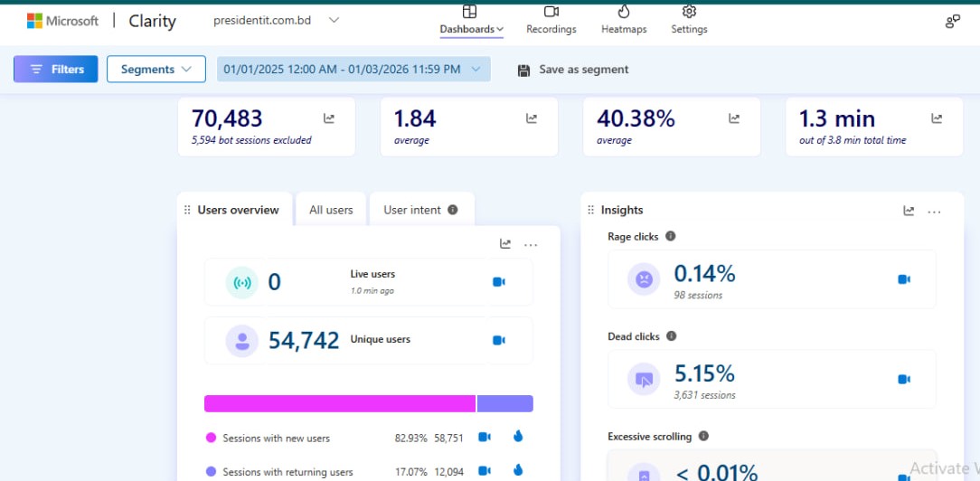The image size is (980, 481).
Task: Open heatmap for sessions with new users
Action: click(518, 438)
